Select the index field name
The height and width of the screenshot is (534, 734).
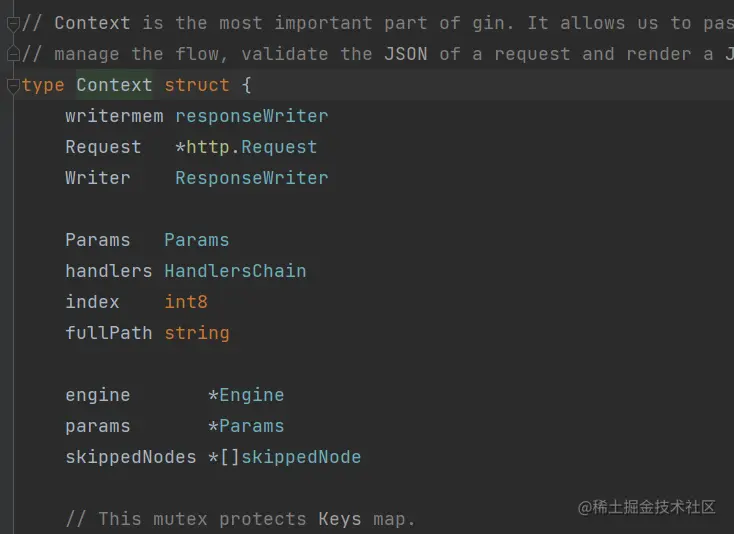(x=92, y=302)
